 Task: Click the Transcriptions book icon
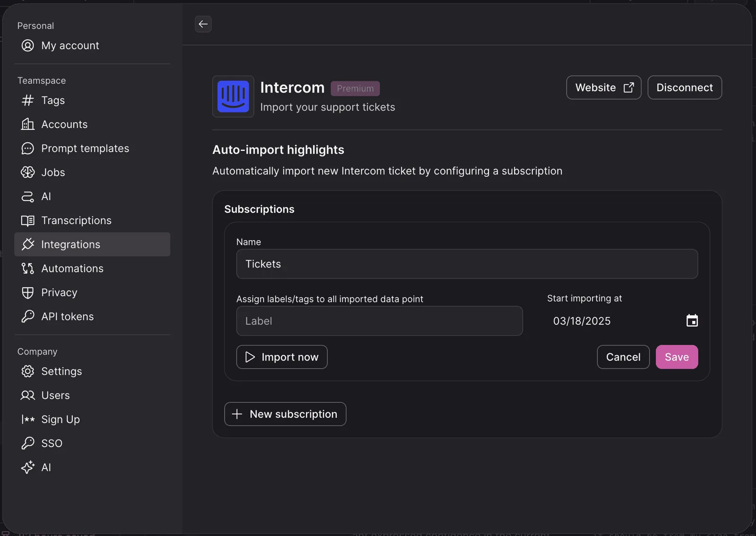(x=28, y=220)
